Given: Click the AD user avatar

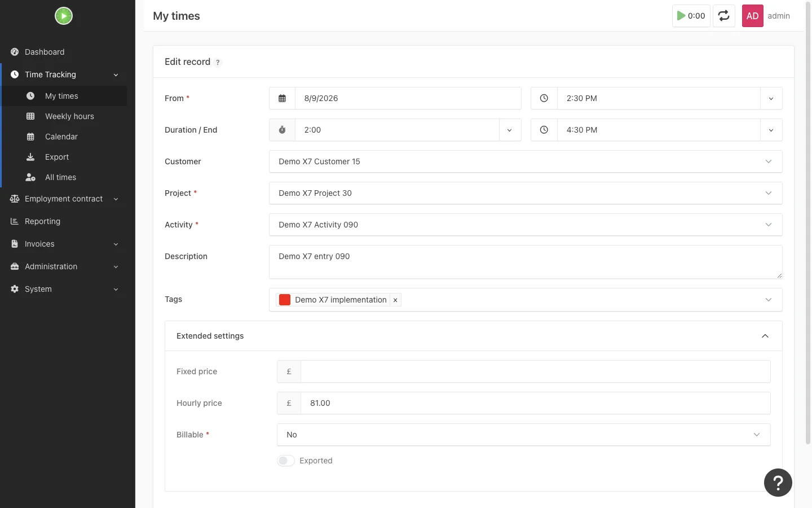Looking at the screenshot, I should [752, 16].
